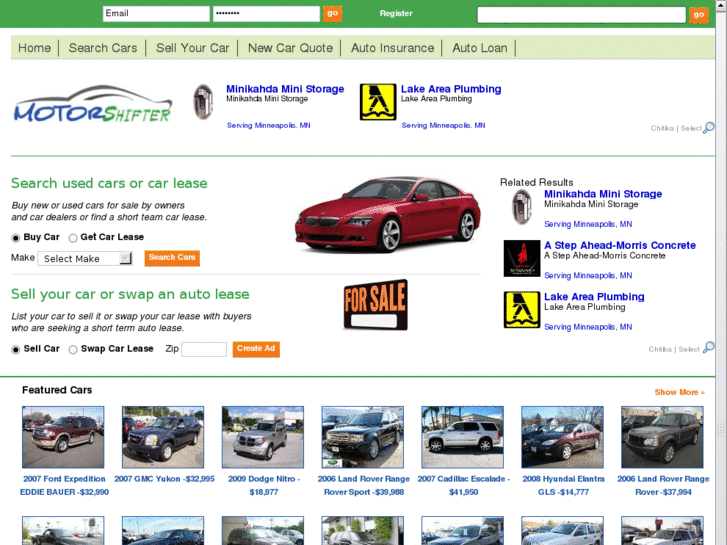The height and width of the screenshot is (545, 727).
Task: Open 2006 Range Rover Sport thumbnail
Action: 363,437
